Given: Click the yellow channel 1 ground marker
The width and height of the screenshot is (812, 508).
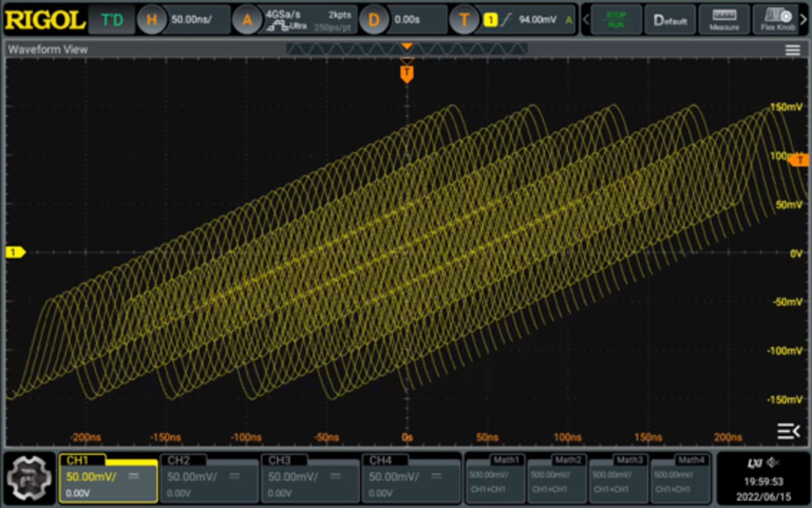Looking at the screenshot, I should pos(15,252).
